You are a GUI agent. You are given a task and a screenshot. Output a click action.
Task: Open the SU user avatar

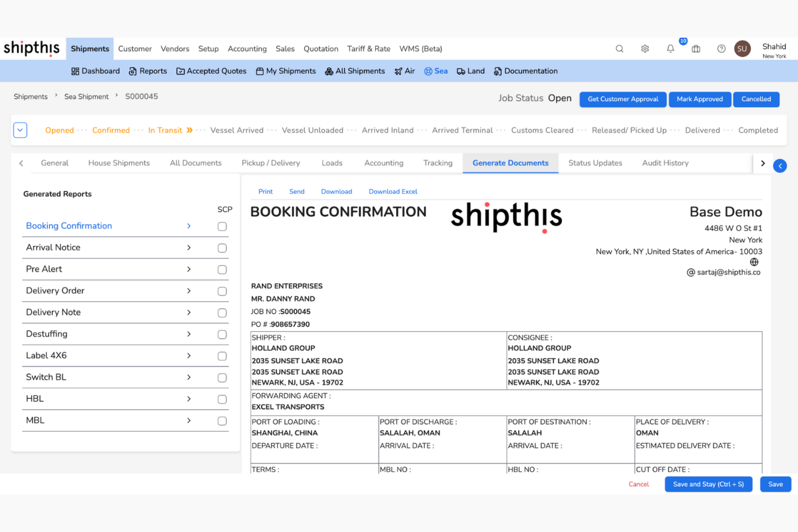[742, 49]
